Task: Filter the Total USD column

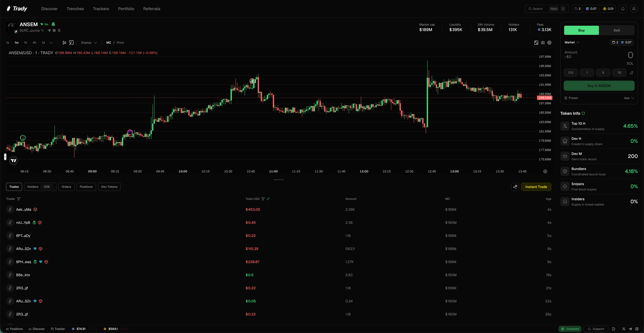Action: tap(263, 199)
